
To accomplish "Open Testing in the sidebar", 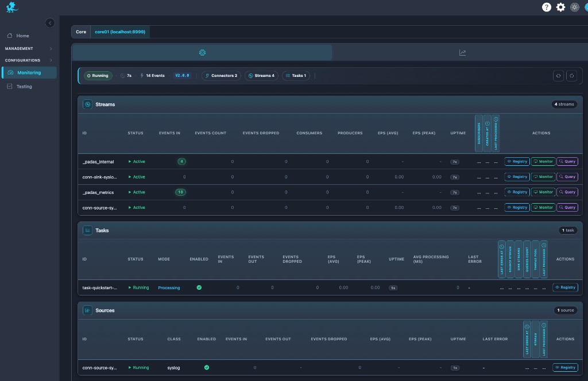I will (24, 87).
